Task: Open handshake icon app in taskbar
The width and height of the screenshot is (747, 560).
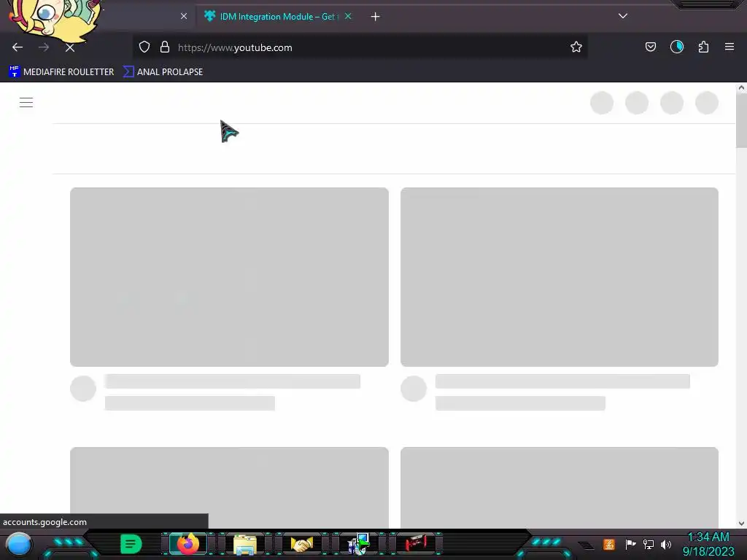Action: click(x=302, y=544)
